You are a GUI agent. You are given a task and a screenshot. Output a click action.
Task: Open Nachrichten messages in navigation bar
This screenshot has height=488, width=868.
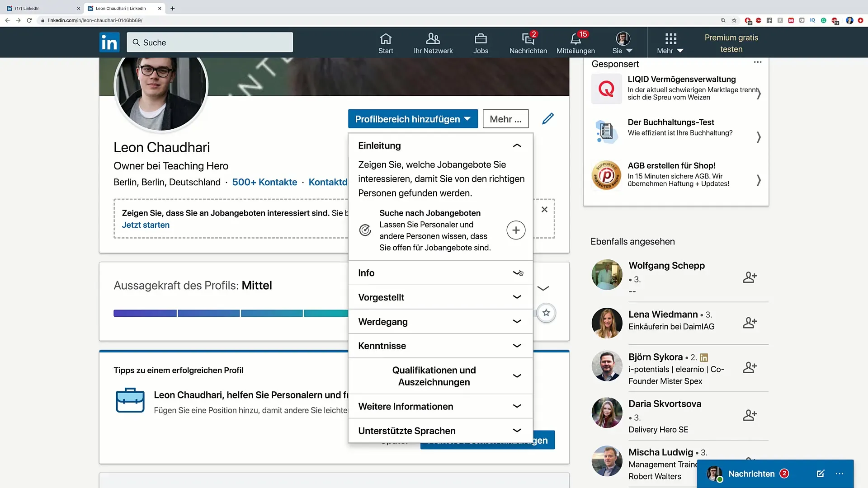point(528,43)
